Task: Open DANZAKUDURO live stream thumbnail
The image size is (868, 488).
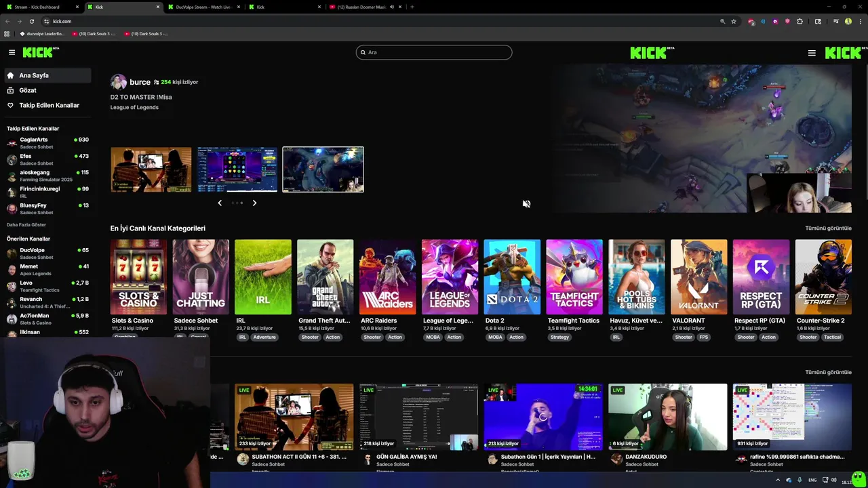Action: (x=668, y=417)
